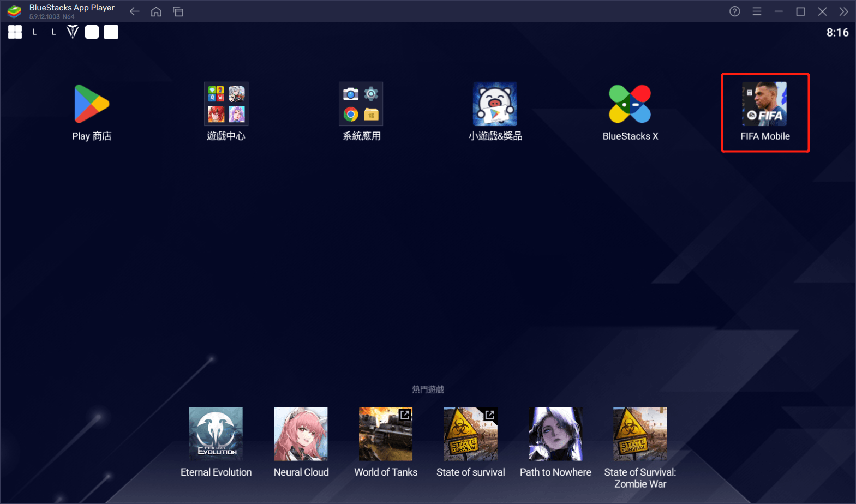Open World of Tanks game

[386, 434]
